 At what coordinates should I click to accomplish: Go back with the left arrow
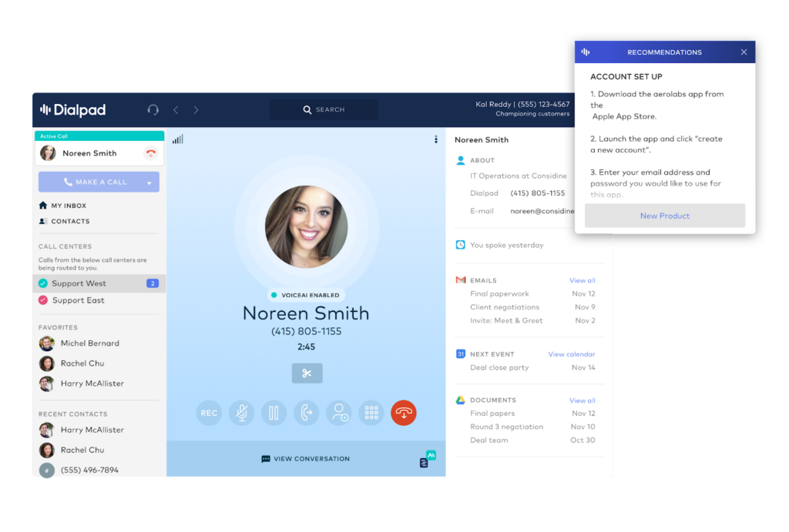pos(176,109)
